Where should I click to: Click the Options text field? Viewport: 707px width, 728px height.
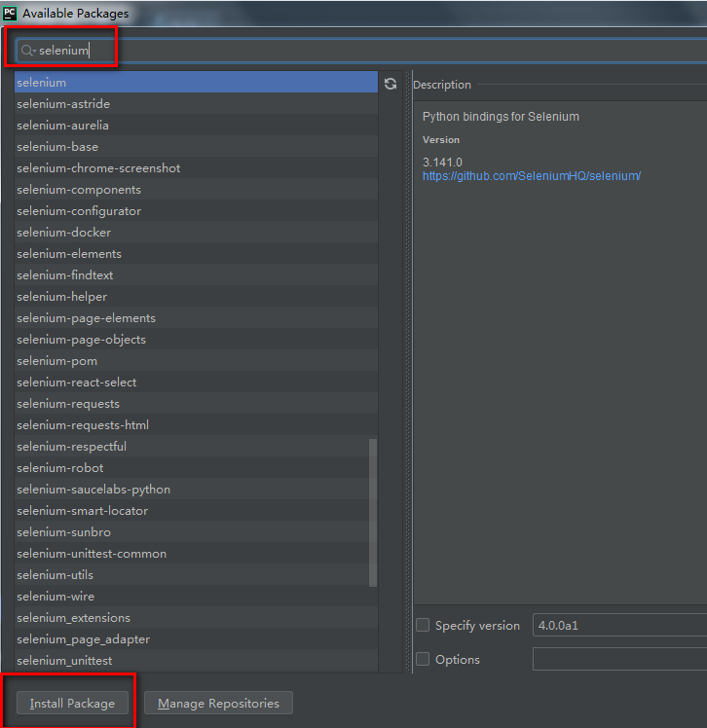coord(619,659)
